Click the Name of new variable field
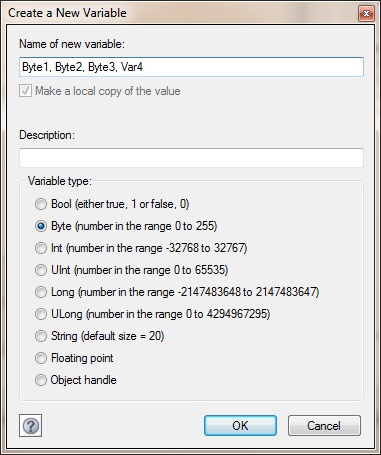This screenshot has width=381, height=455. coord(191,67)
